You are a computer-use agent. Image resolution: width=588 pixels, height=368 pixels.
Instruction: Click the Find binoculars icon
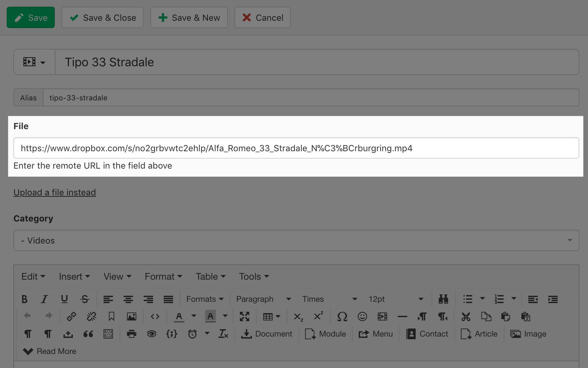(x=443, y=299)
